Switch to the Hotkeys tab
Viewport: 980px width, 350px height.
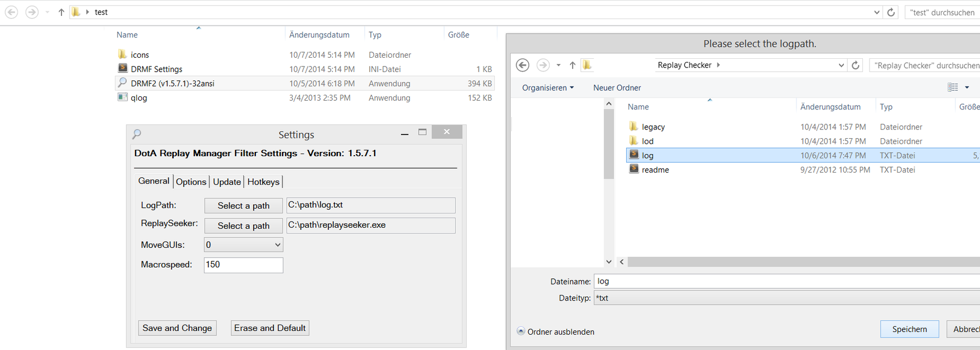(264, 182)
